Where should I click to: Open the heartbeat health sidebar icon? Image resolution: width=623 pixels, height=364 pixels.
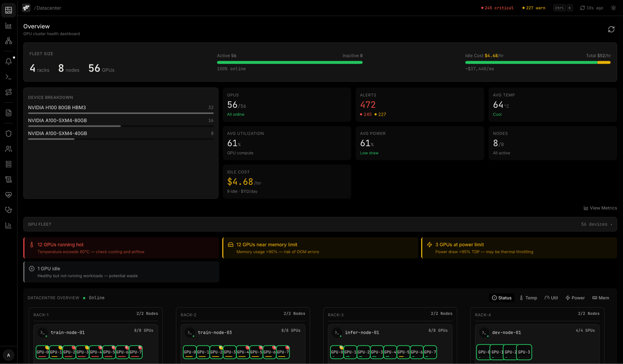click(x=8, y=195)
